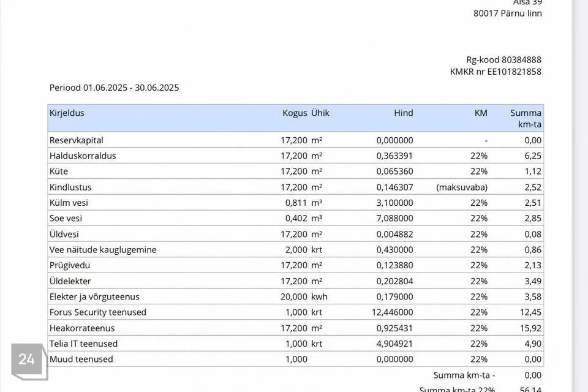Select the Periood 01.06.2025 - 30.06.2025 text

[114, 88]
